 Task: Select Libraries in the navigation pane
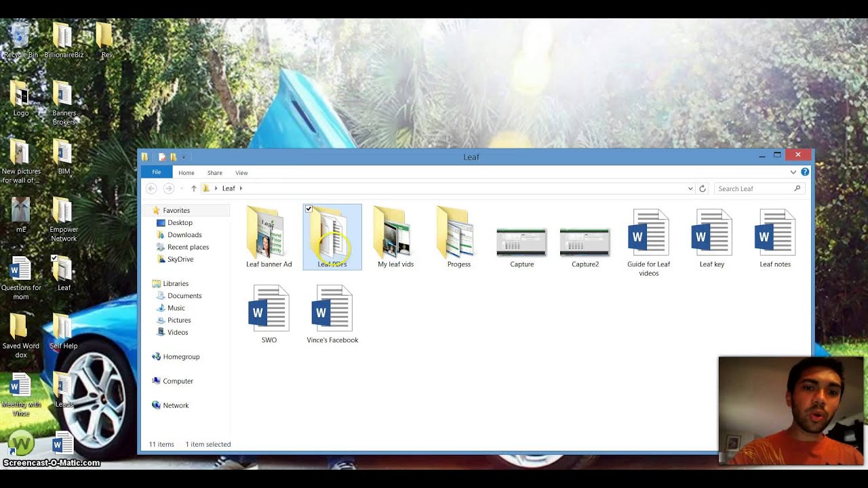pos(176,284)
